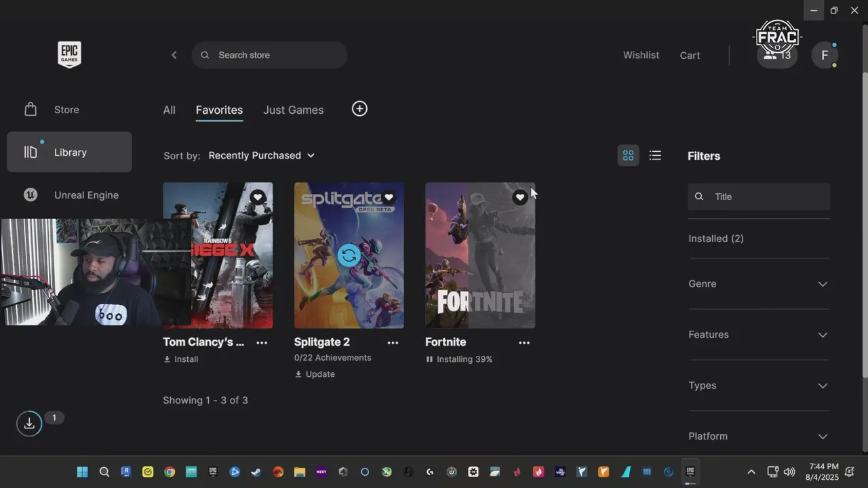Expand the Types filter section
The height and width of the screenshot is (488, 868).
(759, 386)
